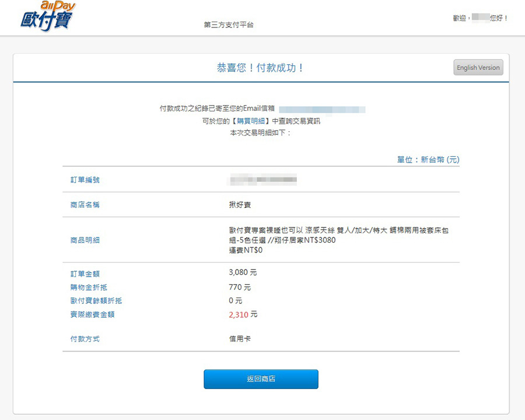Click the 第三方支付平台 text

click(229, 24)
